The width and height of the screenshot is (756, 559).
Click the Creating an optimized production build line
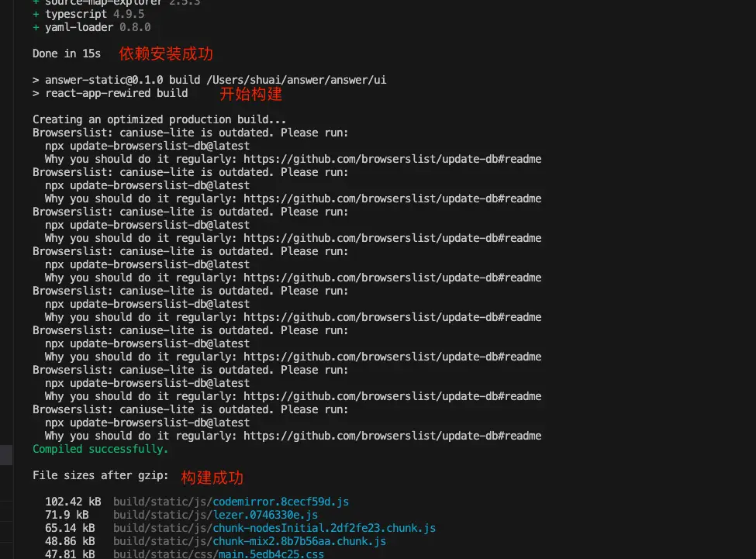click(159, 119)
